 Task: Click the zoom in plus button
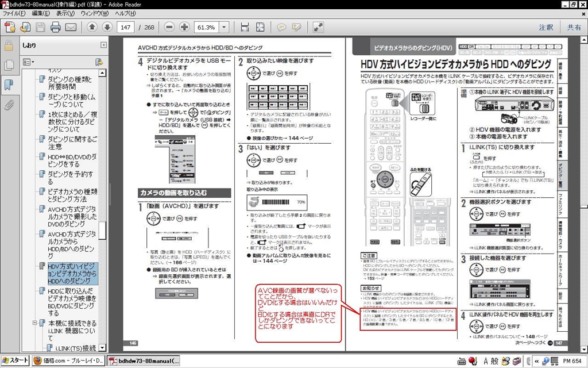184,28
